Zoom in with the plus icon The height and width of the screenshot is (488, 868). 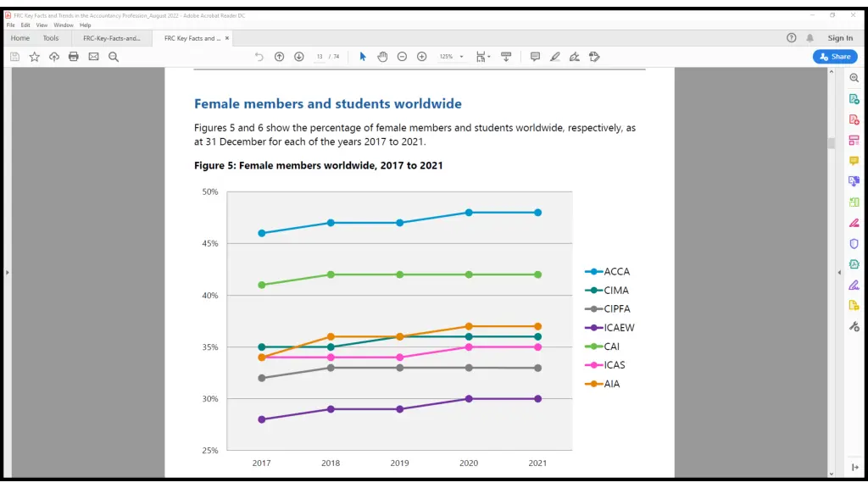[x=421, y=57]
